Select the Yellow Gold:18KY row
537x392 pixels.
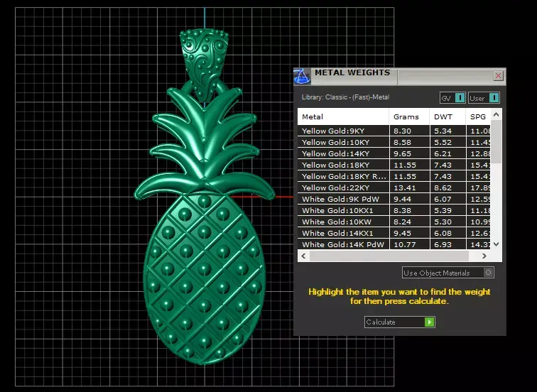tap(394, 165)
